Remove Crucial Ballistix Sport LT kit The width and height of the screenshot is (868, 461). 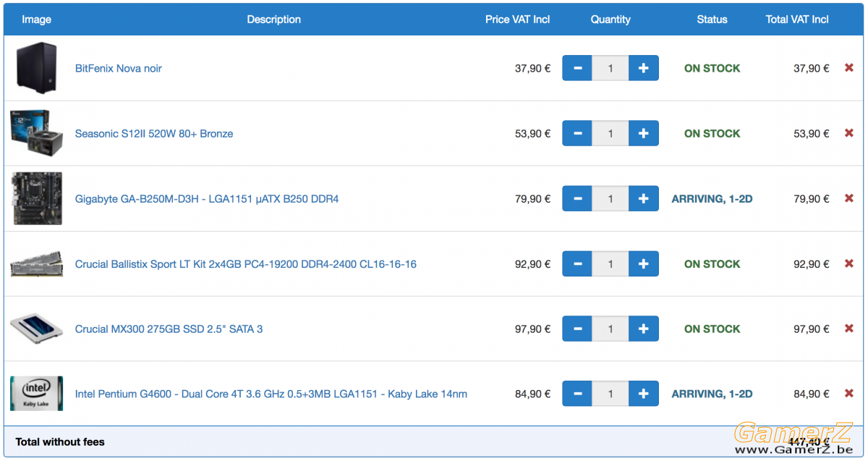pos(849,263)
